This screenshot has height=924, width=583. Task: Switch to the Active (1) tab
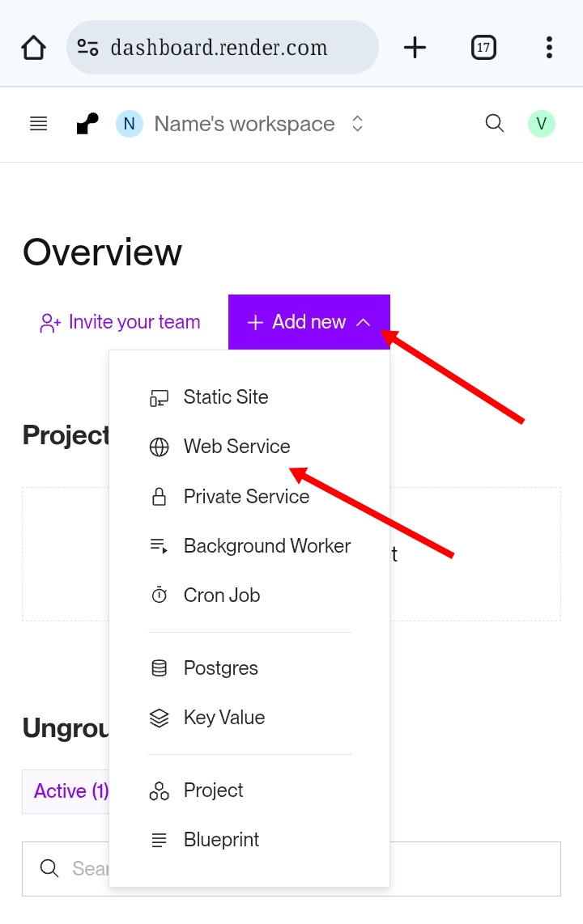point(70,791)
